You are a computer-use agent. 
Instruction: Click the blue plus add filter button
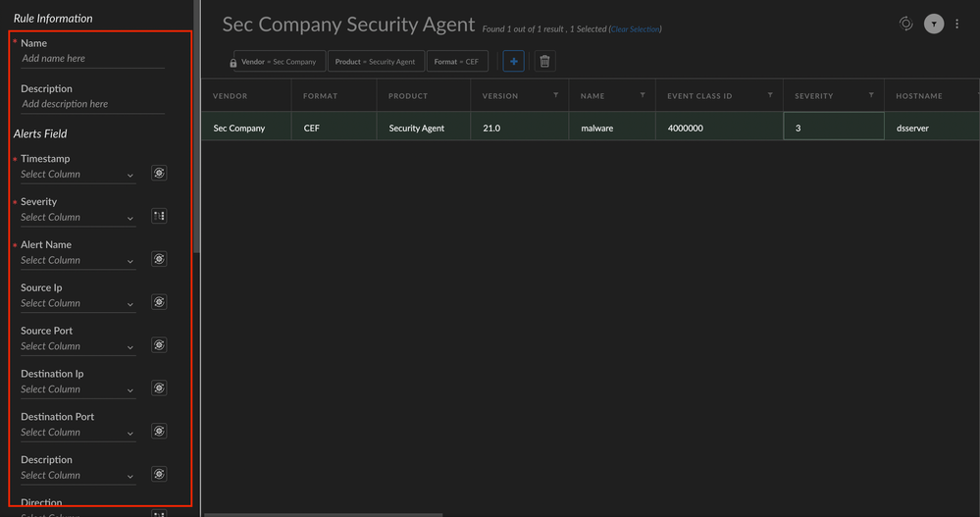[x=513, y=62]
